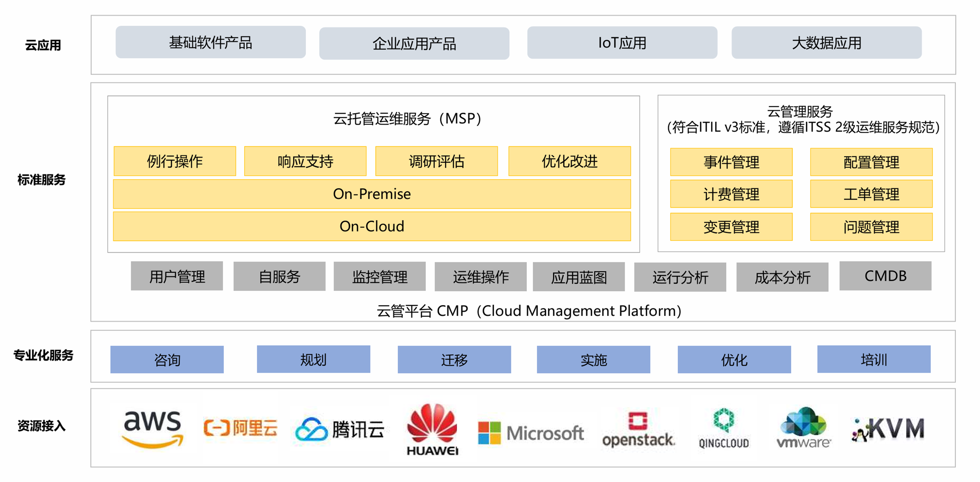Viewport: 980px width, 482px height.
Task: Open the 基础软件产品 block
Action: click(211, 42)
